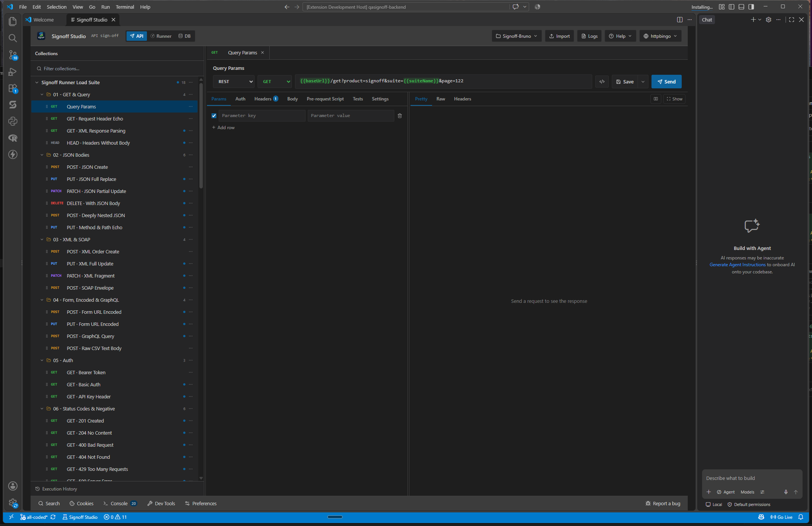
Task: Uncheck the parameter row checkbox
Action: point(214,116)
